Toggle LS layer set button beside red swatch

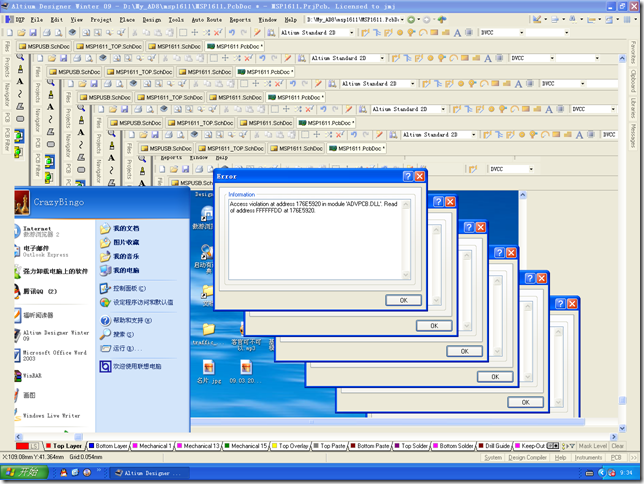click(34, 446)
